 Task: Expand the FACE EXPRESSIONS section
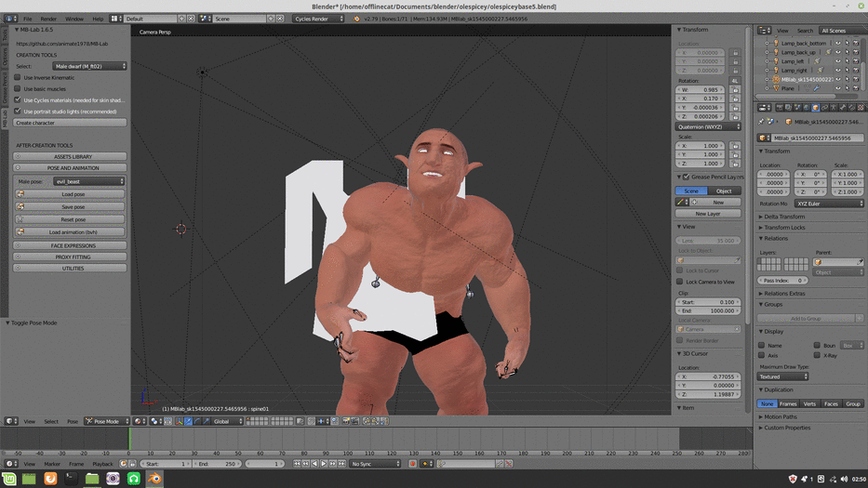[x=70, y=245]
